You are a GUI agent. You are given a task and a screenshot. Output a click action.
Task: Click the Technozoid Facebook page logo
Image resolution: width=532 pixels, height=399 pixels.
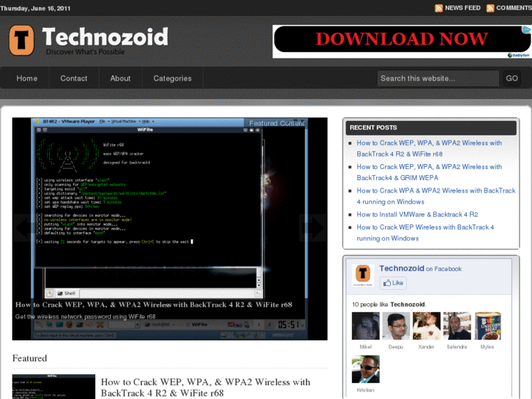(x=363, y=275)
